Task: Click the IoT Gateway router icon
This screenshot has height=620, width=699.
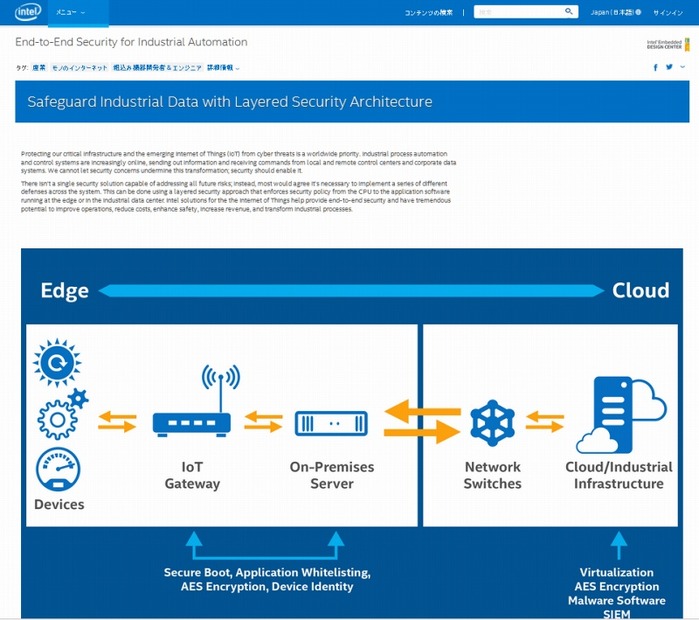Action: click(x=192, y=407)
